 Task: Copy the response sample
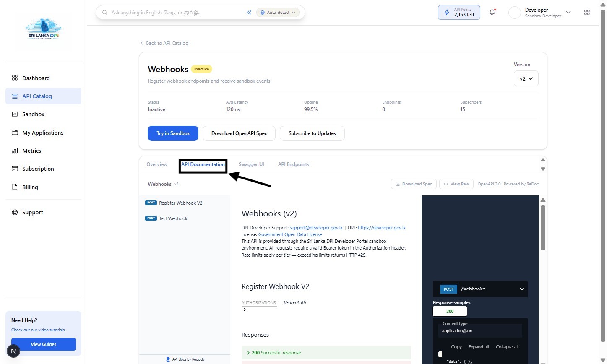456,347
